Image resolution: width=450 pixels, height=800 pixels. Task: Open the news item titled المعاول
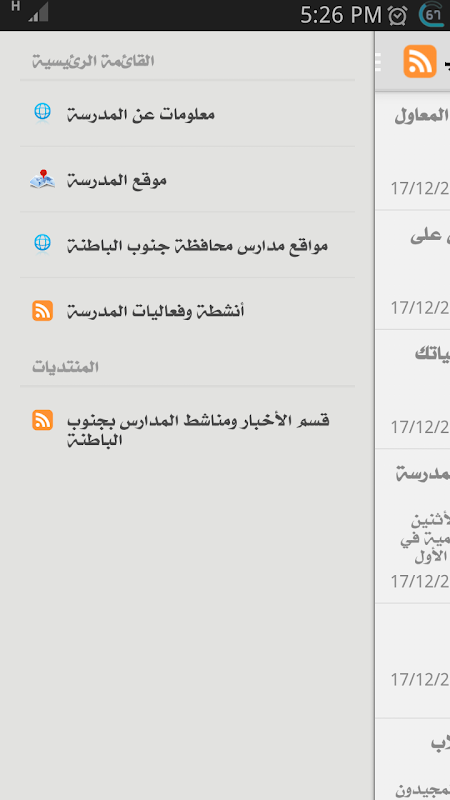[x=413, y=151]
